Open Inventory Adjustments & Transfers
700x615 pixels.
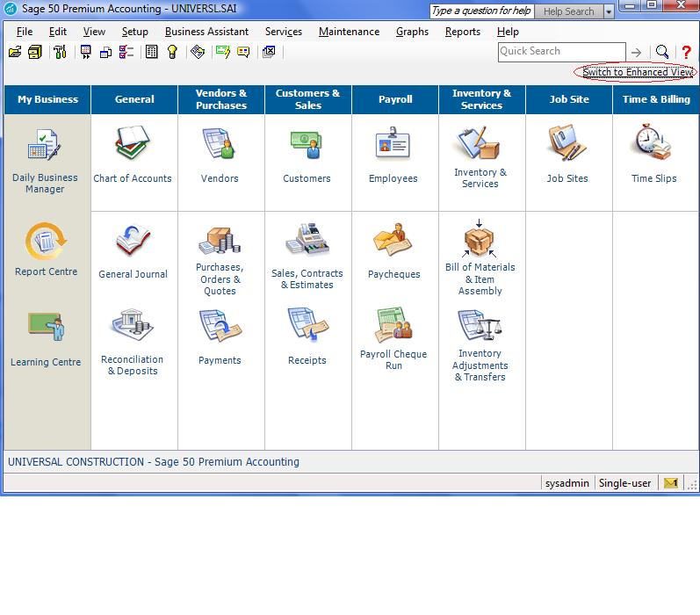[480, 346]
